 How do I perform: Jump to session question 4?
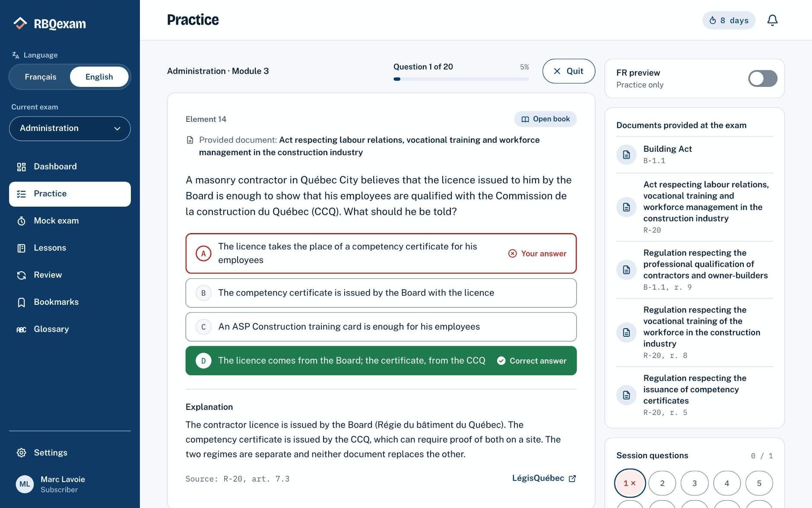(727, 483)
